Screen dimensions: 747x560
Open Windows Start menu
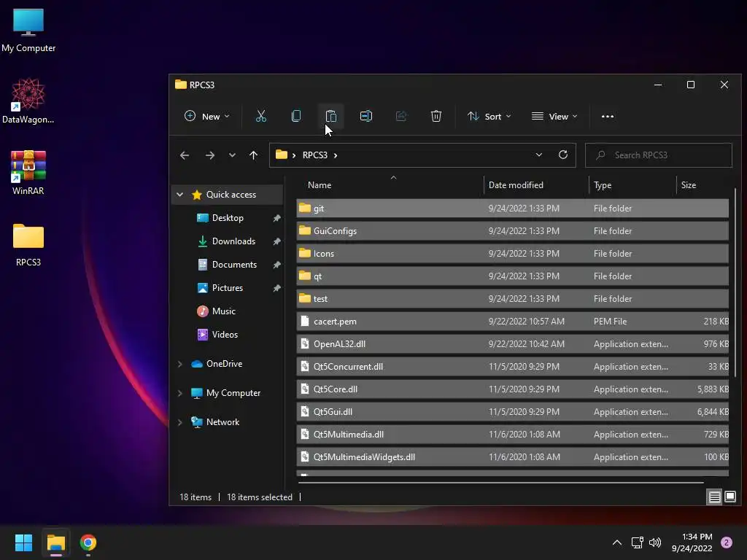[x=23, y=542]
